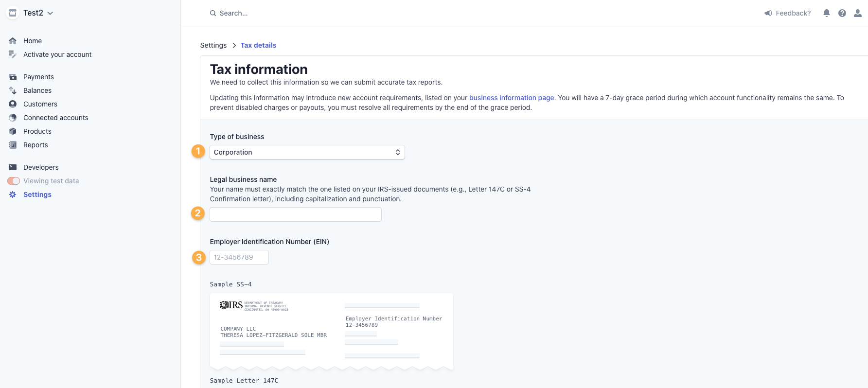Go to Payments section

pyautogui.click(x=38, y=77)
